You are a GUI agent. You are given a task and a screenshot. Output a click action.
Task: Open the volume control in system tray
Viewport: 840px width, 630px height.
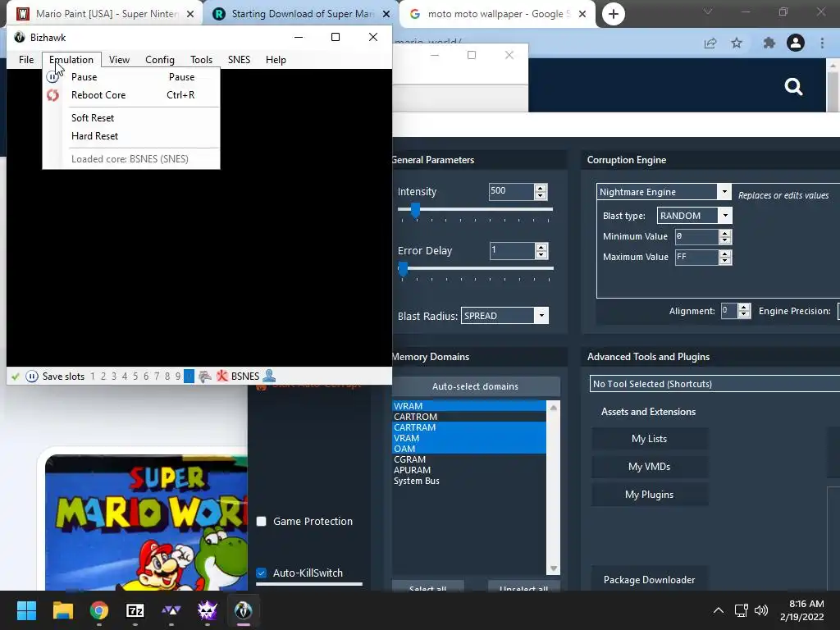point(760,610)
